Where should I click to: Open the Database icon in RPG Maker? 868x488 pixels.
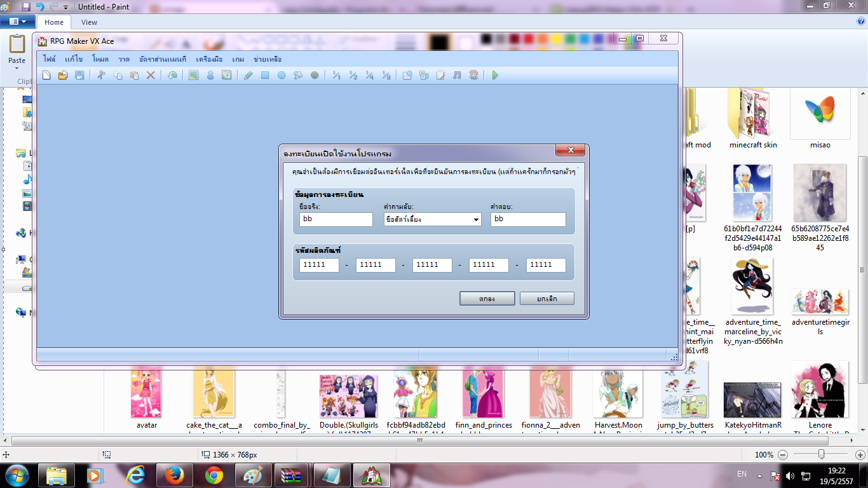point(407,76)
